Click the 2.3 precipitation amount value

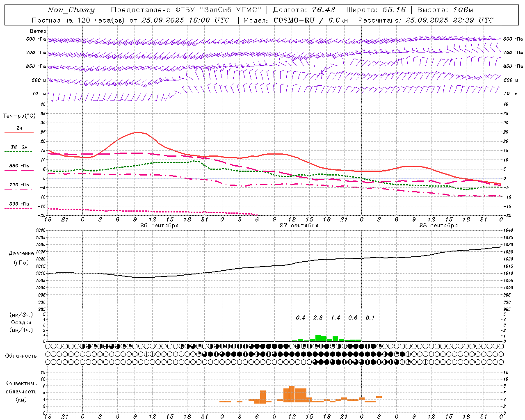click(318, 317)
